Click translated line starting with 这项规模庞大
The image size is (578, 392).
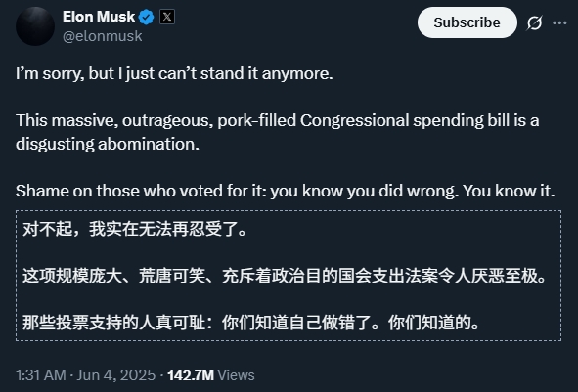click(x=285, y=276)
